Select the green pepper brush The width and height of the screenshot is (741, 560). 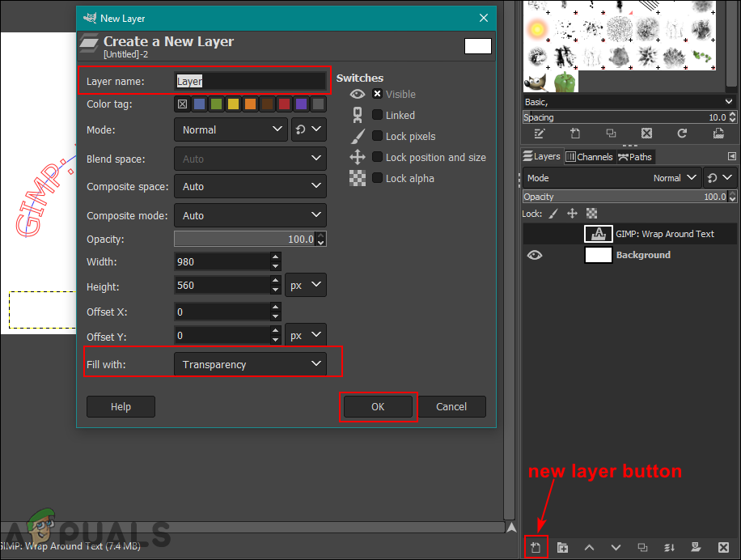[x=565, y=81]
